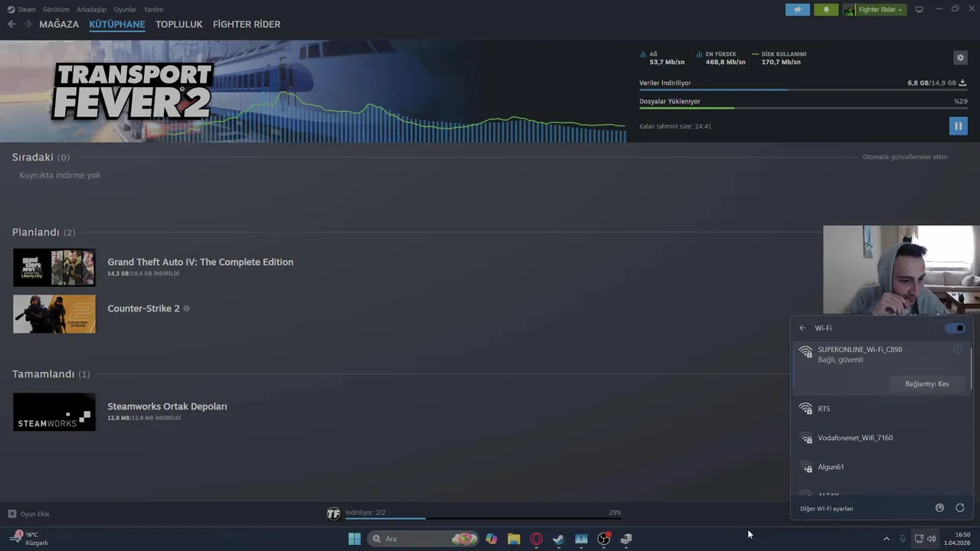Open Steam notifications bell

click(x=826, y=10)
